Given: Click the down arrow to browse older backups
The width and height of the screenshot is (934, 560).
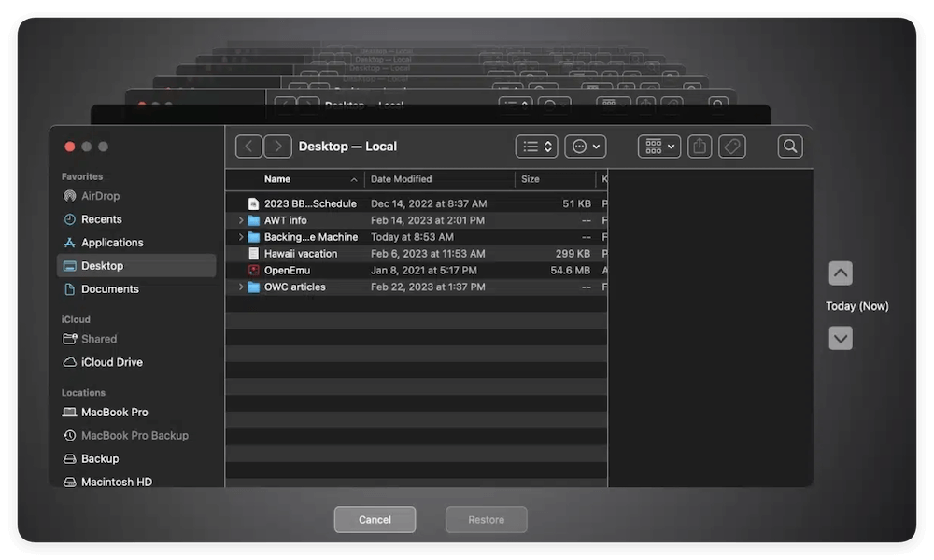Looking at the screenshot, I should 840,338.
